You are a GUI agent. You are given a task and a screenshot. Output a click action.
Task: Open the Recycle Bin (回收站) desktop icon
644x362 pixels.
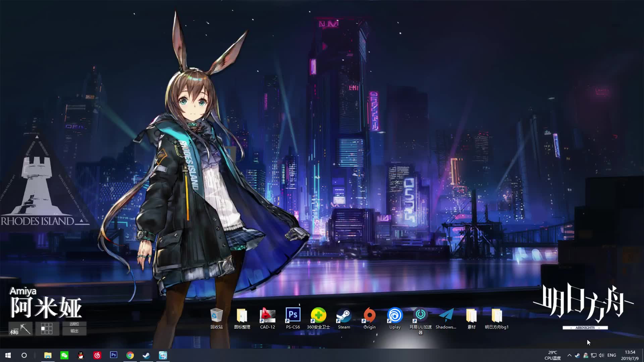pyautogui.click(x=216, y=318)
